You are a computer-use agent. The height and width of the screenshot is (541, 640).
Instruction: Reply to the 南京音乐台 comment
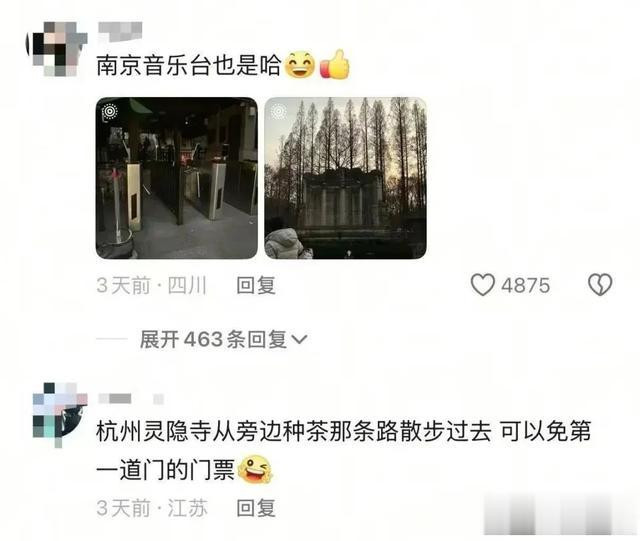256,285
